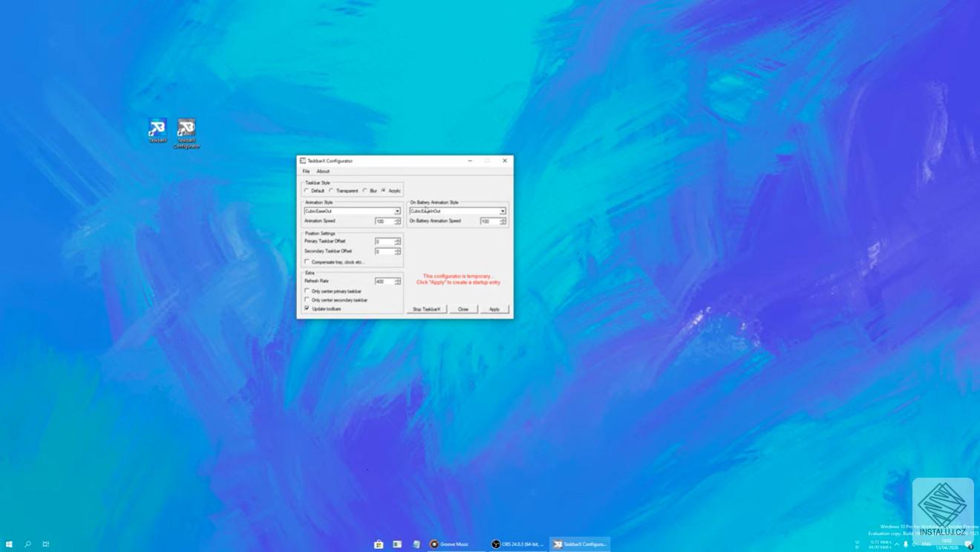Open Microsoft Store from the taskbar
The image size is (980, 552).
point(379,544)
